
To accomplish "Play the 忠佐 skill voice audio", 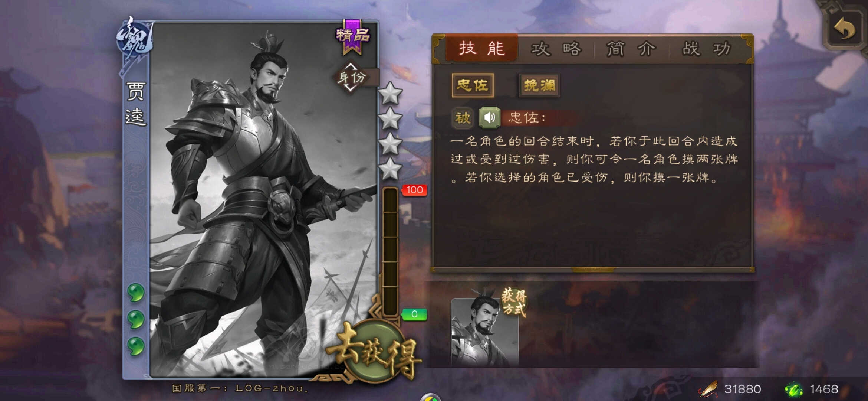I will [x=489, y=118].
